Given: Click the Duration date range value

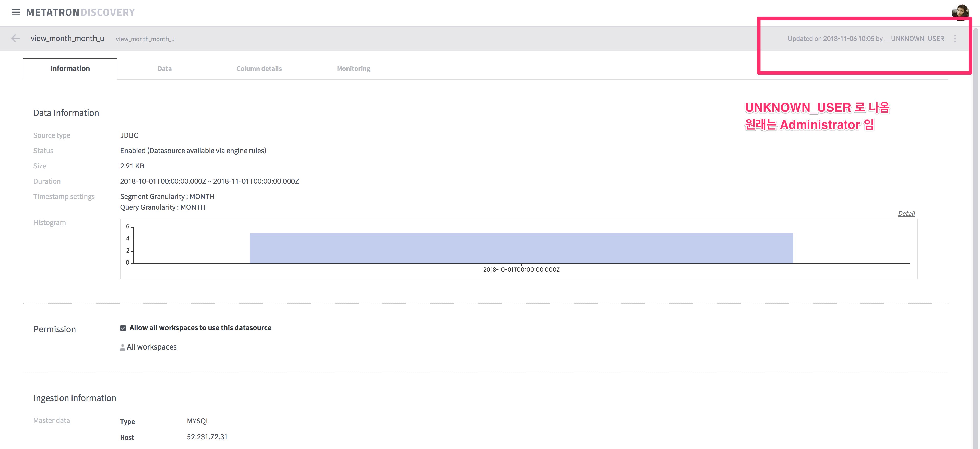Looking at the screenshot, I should coord(209,181).
